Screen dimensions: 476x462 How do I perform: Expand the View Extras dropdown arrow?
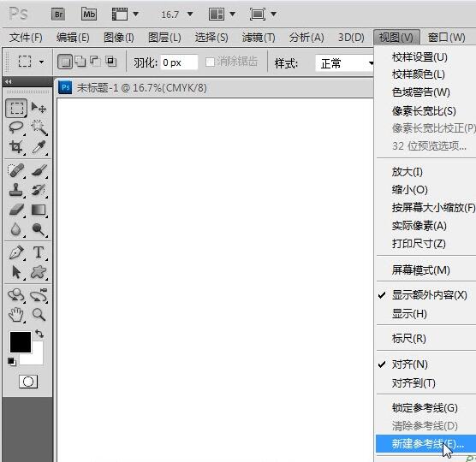coord(136,14)
